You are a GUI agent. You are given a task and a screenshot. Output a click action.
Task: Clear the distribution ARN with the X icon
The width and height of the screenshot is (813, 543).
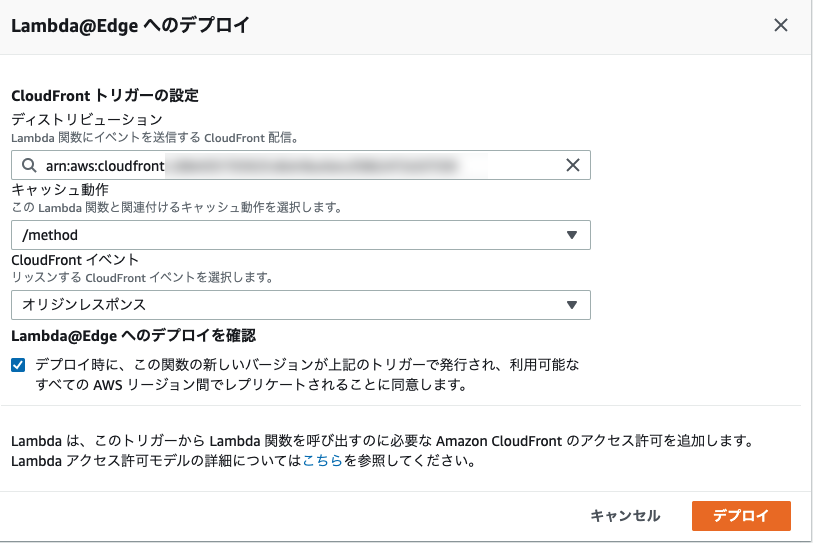(x=572, y=165)
